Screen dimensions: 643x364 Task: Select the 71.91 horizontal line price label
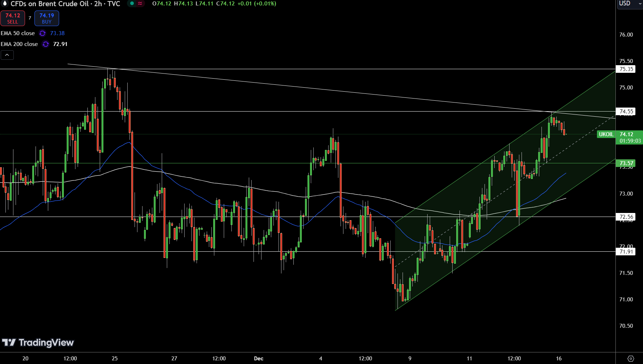coord(626,252)
